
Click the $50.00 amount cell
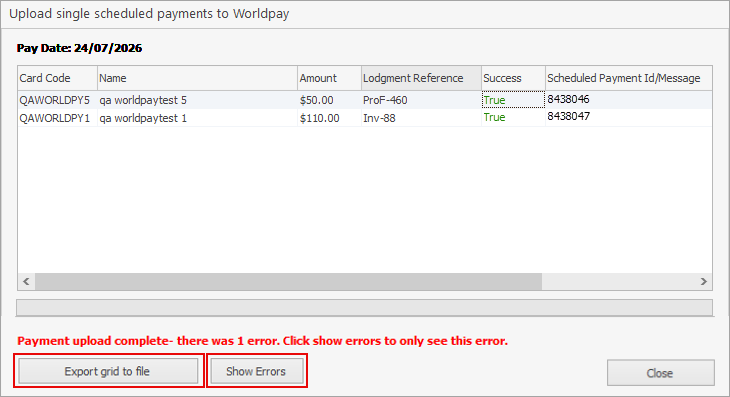coord(329,100)
